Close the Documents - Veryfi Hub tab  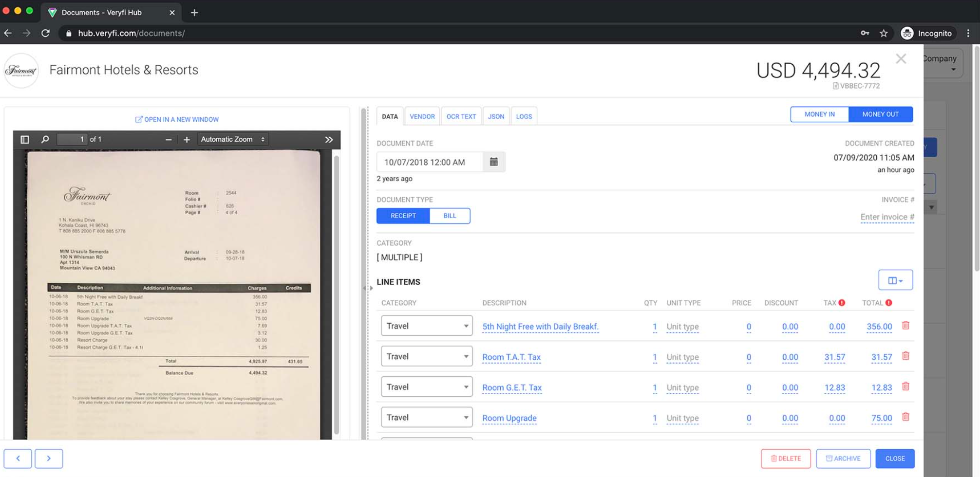click(172, 13)
